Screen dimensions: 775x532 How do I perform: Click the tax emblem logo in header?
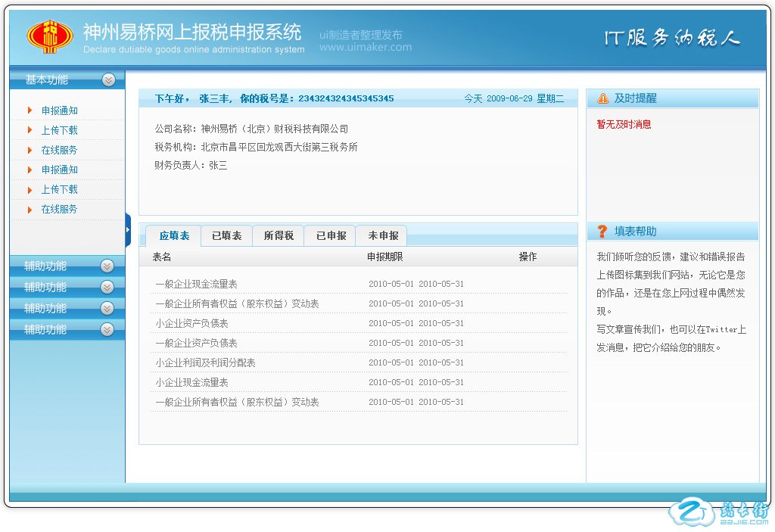click(x=51, y=37)
